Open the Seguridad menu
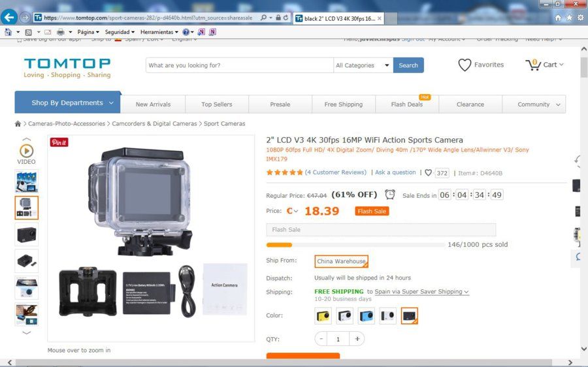 [120, 32]
